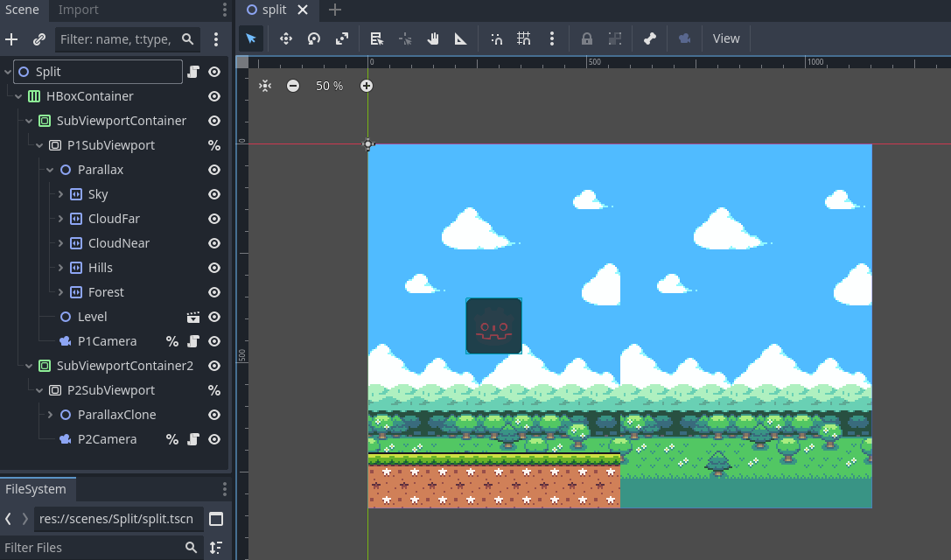Add a child node with the plus icon
Viewport: 951px width, 560px height.
pyautogui.click(x=11, y=38)
